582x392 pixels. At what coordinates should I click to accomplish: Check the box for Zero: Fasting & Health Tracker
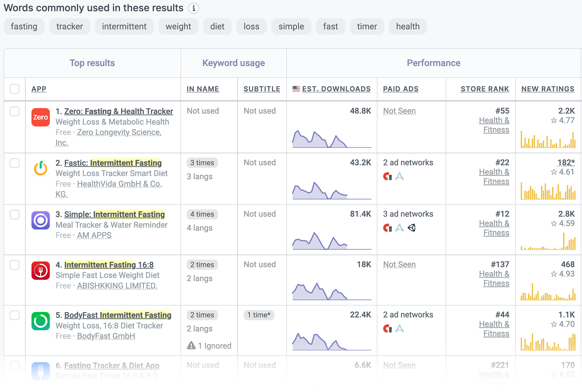[x=15, y=111]
